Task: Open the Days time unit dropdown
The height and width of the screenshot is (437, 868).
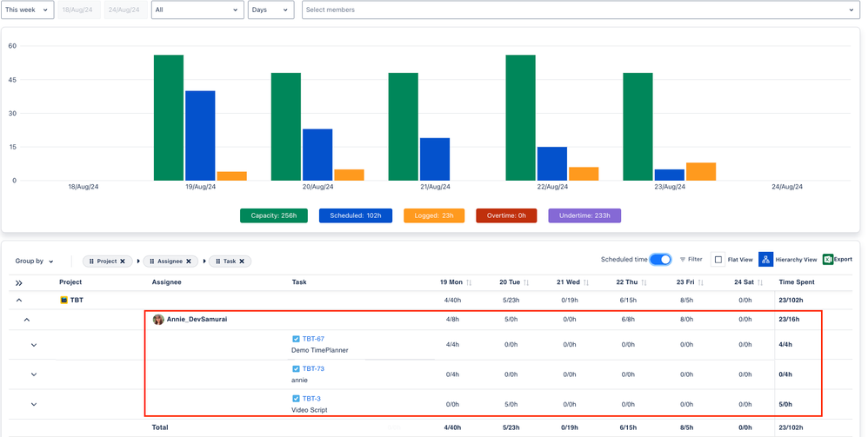Action: [270, 10]
